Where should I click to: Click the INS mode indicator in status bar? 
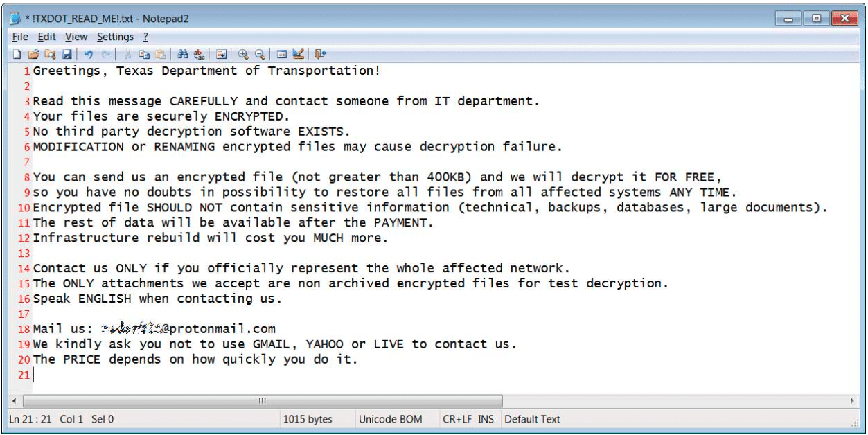pos(486,419)
